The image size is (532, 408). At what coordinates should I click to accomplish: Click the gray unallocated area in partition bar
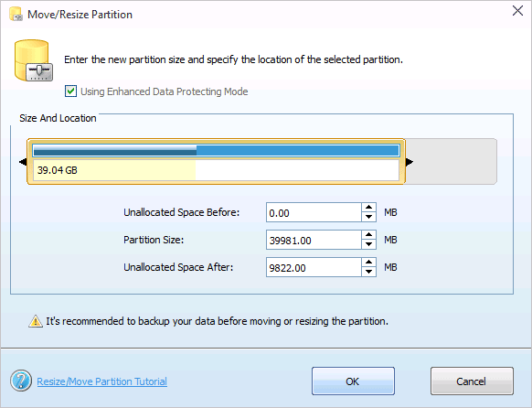pyautogui.click(x=452, y=162)
